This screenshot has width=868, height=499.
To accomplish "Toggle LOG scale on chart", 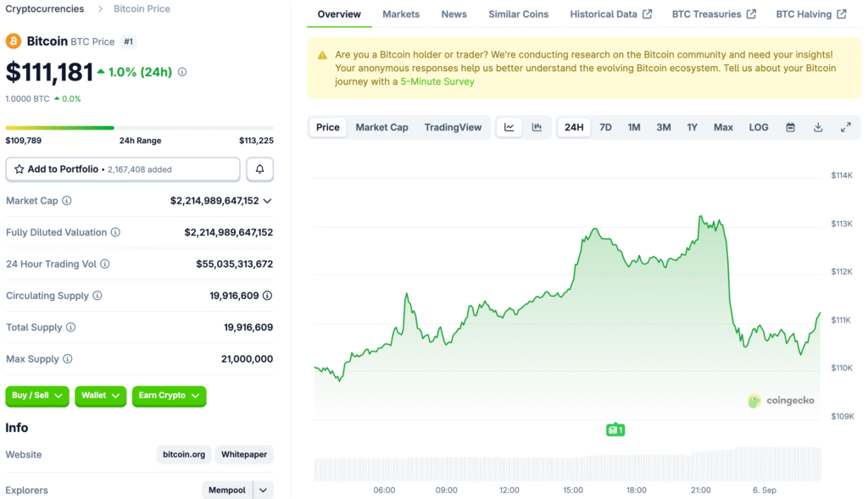I will pyautogui.click(x=759, y=127).
